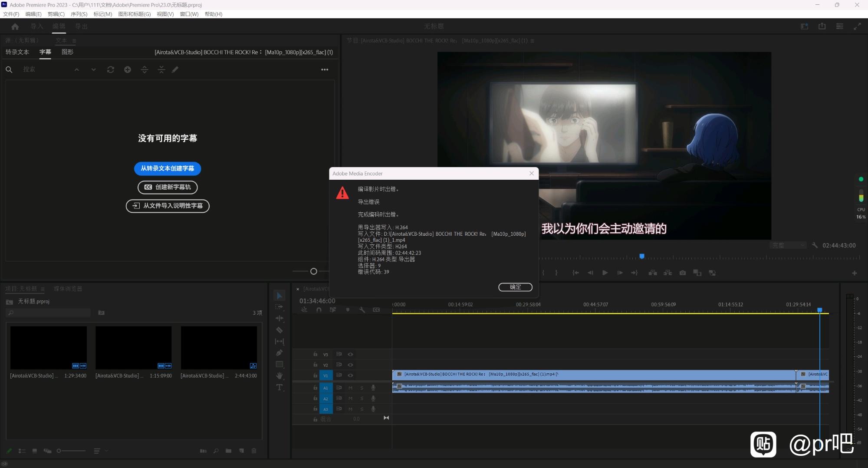Go to next search result chevron
The image size is (868, 468).
(93, 69)
